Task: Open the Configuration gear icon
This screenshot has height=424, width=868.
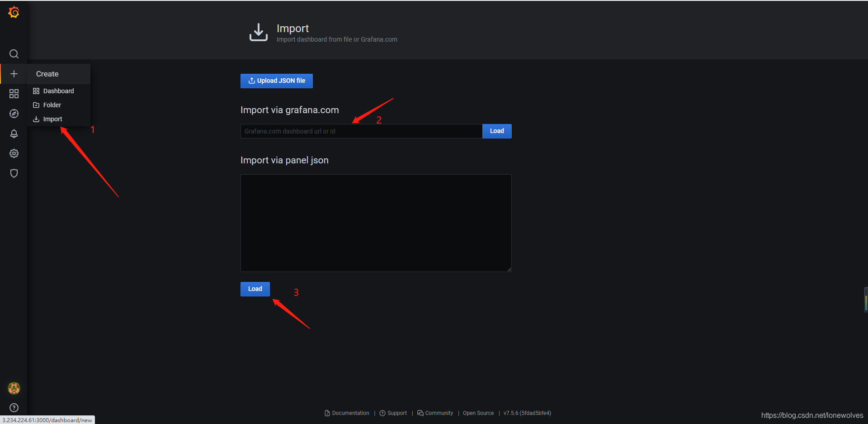Action: (x=14, y=153)
